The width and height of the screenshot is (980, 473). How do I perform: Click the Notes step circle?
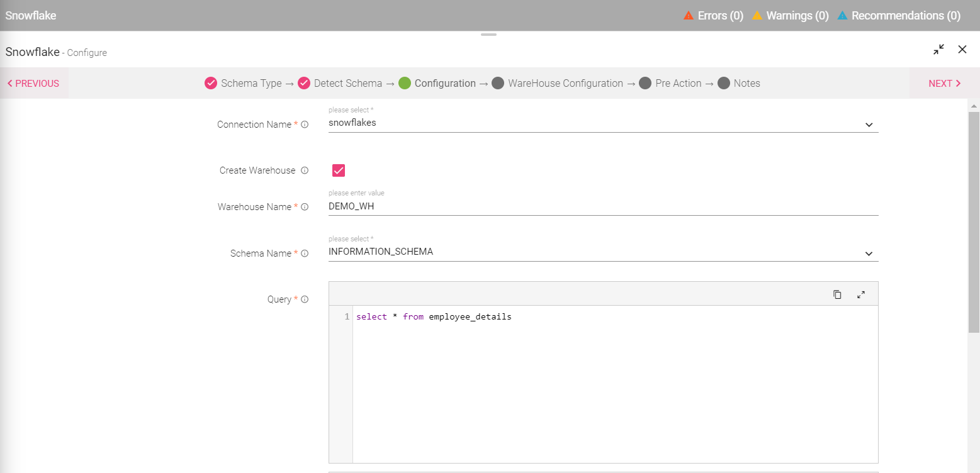coord(724,83)
